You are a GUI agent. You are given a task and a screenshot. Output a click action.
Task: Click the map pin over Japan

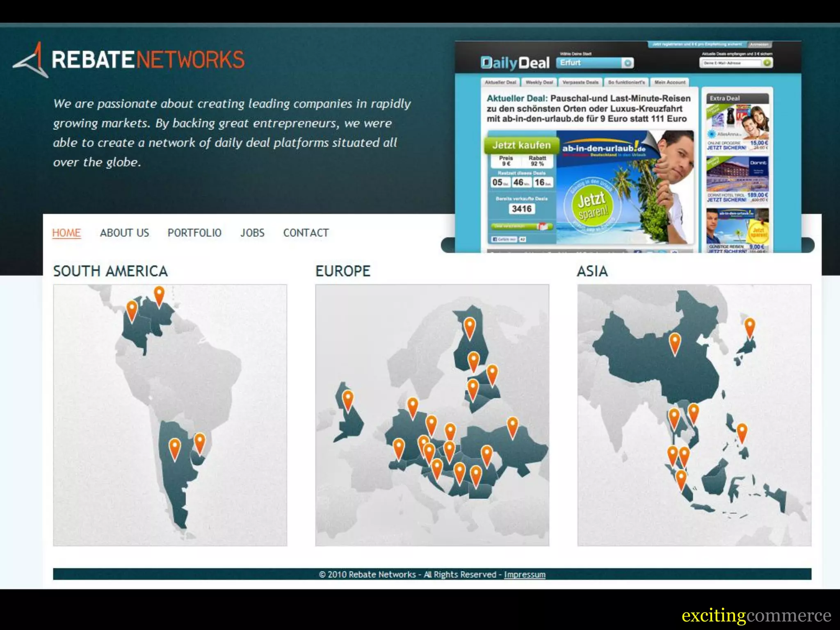(749, 327)
